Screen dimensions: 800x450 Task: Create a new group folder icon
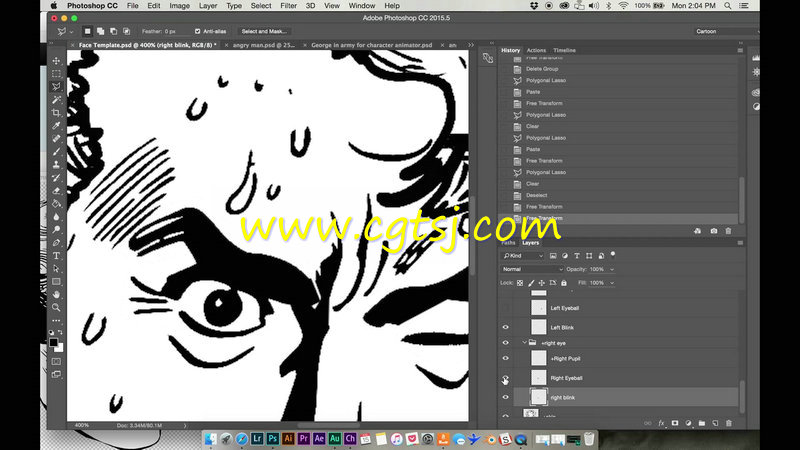click(702, 423)
